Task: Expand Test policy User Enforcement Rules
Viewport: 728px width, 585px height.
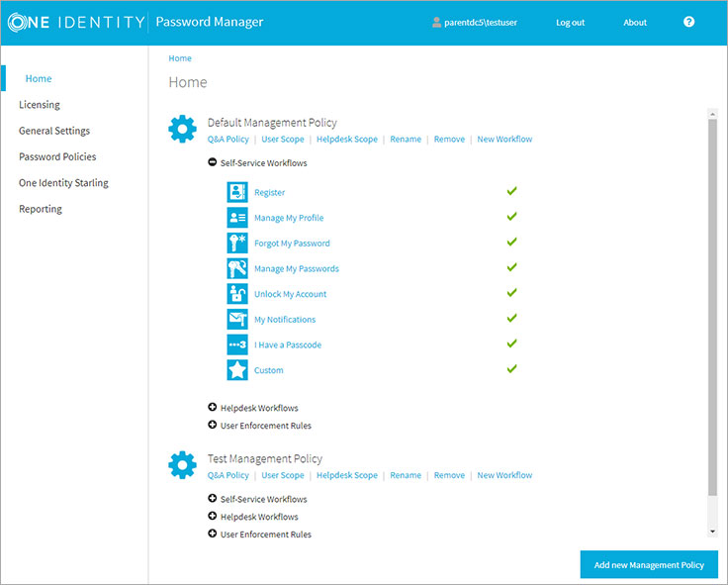Action: [x=213, y=534]
